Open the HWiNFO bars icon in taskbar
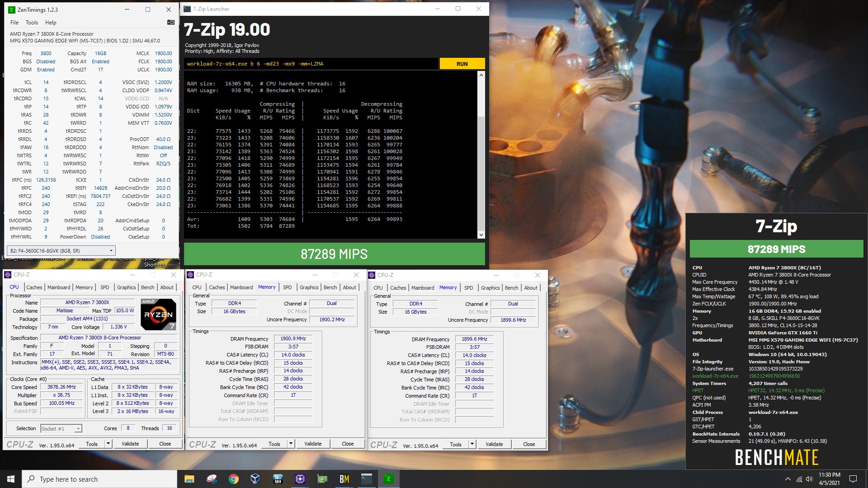The width and height of the screenshot is (868, 488). coord(278,479)
